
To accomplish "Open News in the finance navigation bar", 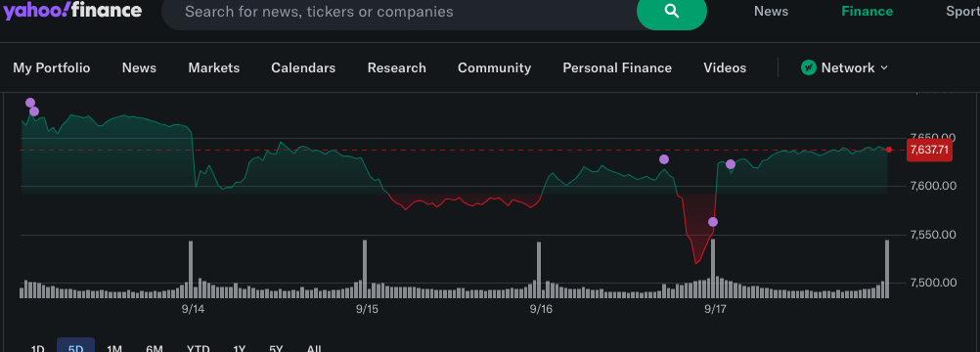I will pyautogui.click(x=139, y=67).
